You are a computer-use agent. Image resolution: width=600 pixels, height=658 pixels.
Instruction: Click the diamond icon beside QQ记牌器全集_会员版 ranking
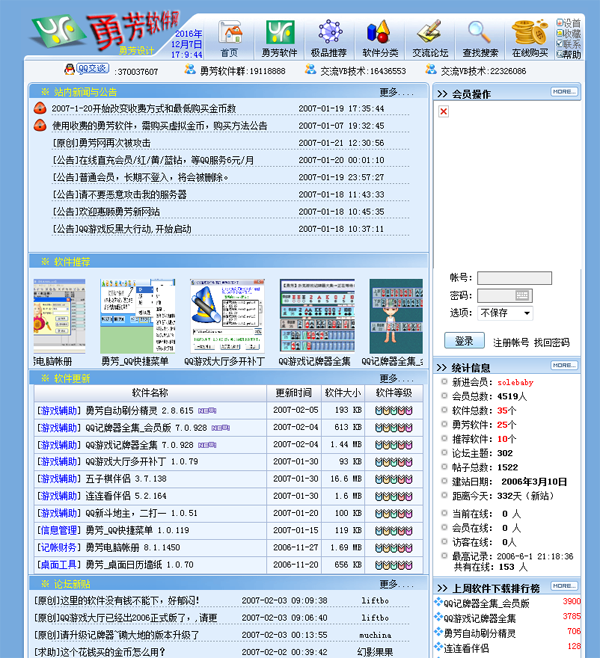click(x=438, y=602)
